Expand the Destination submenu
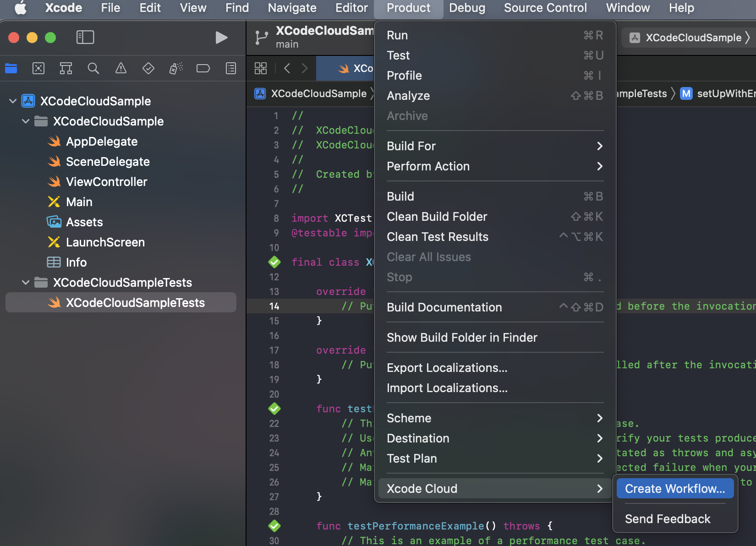The image size is (756, 546). tap(495, 438)
